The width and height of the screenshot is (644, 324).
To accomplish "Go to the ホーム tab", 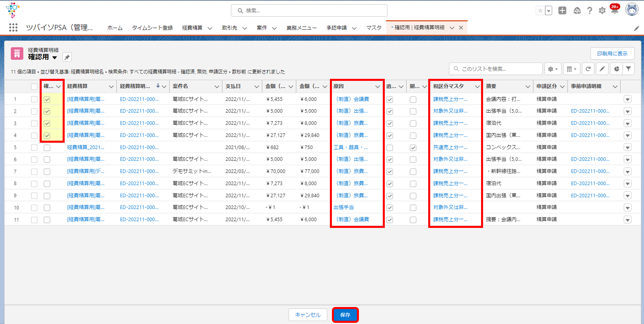I will pyautogui.click(x=115, y=28).
